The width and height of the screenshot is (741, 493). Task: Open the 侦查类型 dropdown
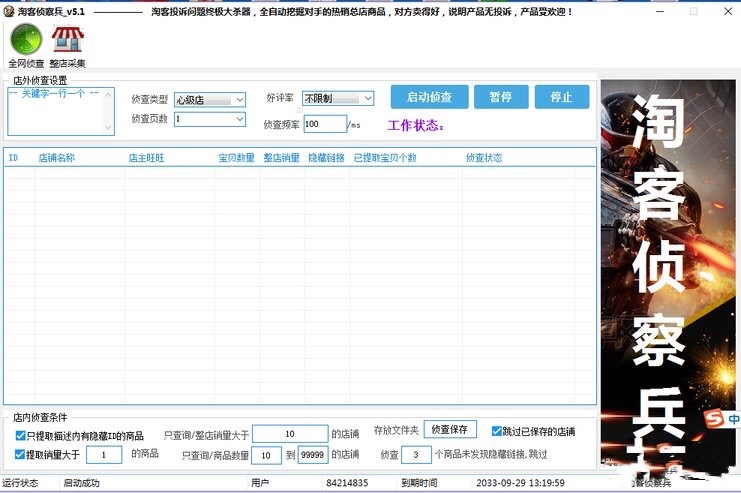pyautogui.click(x=210, y=99)
